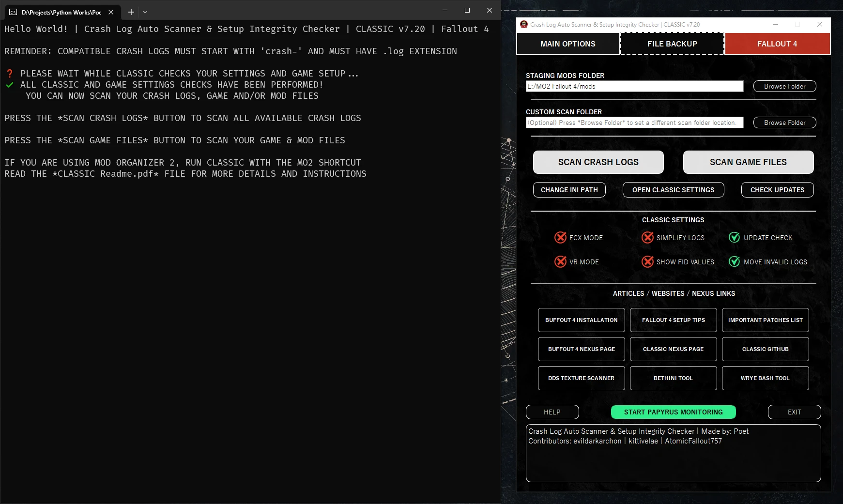Enable the FCX MODE setting
The width and height of the screenshot is (843, 504).
[560, 237]
